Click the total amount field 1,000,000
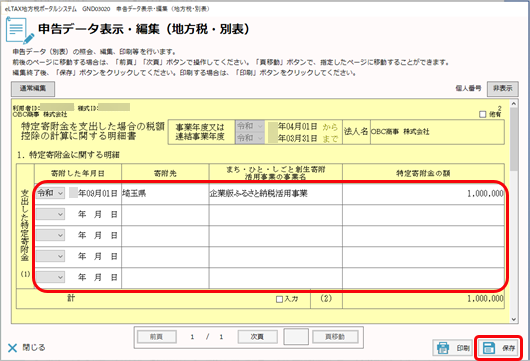The width and height of the screenshot is (530, 361). (423, 298)
